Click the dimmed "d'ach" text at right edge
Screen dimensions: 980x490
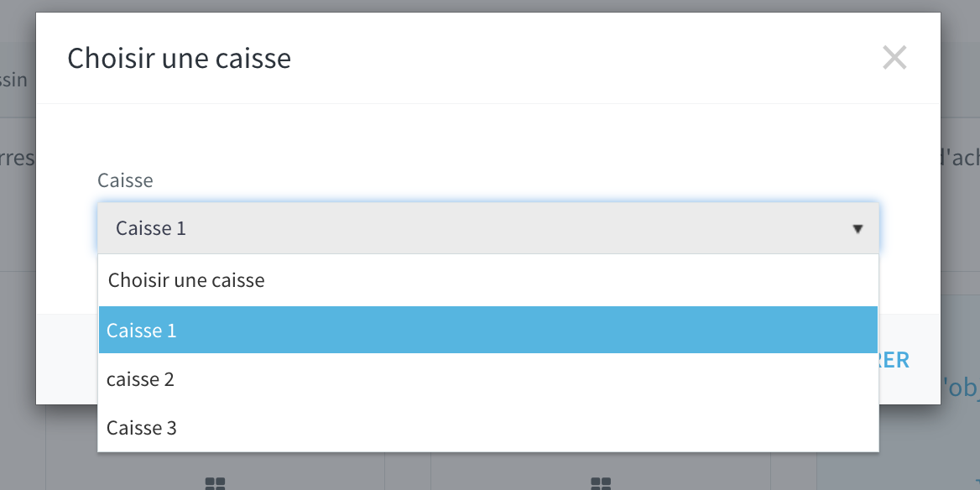click(x=961, y=158)
